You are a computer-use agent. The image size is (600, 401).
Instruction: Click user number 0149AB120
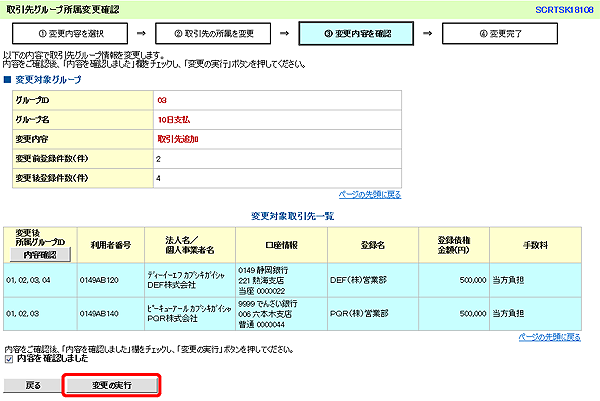(x=99, y=280)
